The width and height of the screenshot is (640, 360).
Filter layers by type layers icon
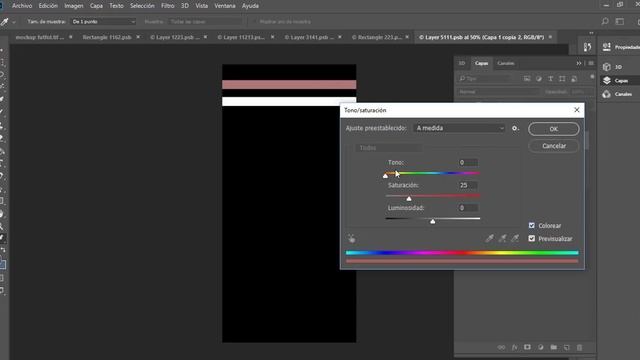[550, 78]
